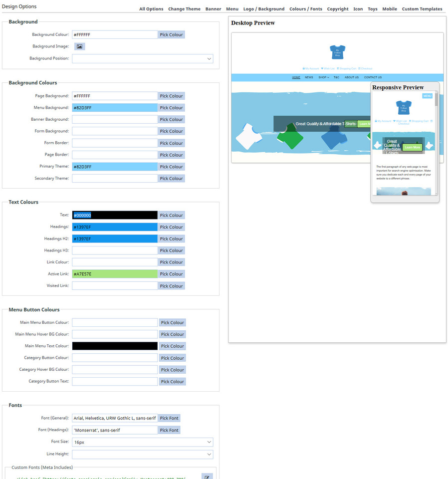448x479 pixels.
Task: Open the Logo / Background tab
Action: (x=263, y=9)
